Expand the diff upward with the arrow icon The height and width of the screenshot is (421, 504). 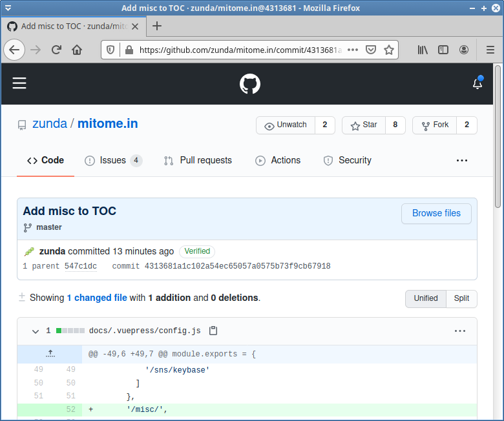50,354
